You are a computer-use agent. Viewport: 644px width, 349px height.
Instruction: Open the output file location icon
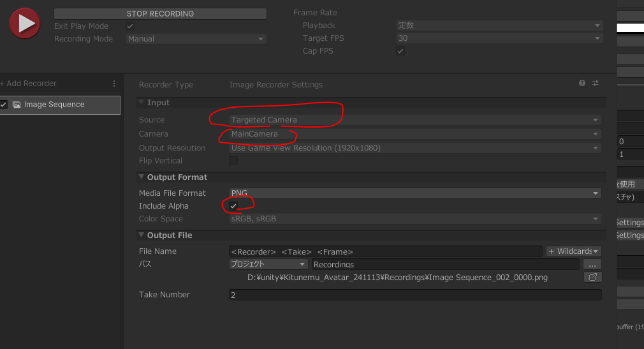pos(592,278)
